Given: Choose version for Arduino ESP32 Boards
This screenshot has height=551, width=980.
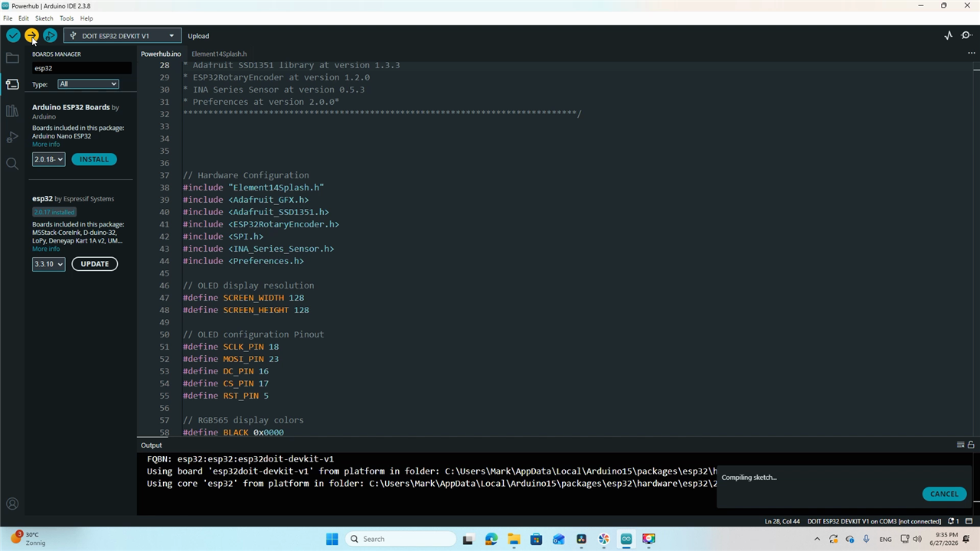Looking at the screenshot, I should click(x=48, y=159).
